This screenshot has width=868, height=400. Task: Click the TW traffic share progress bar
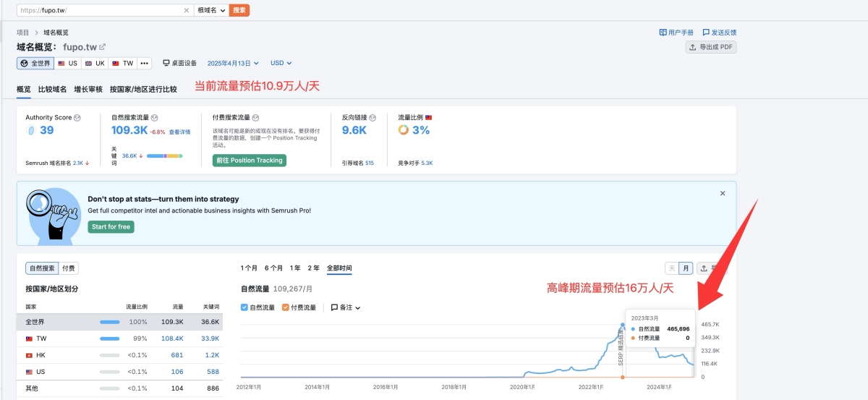110,339
